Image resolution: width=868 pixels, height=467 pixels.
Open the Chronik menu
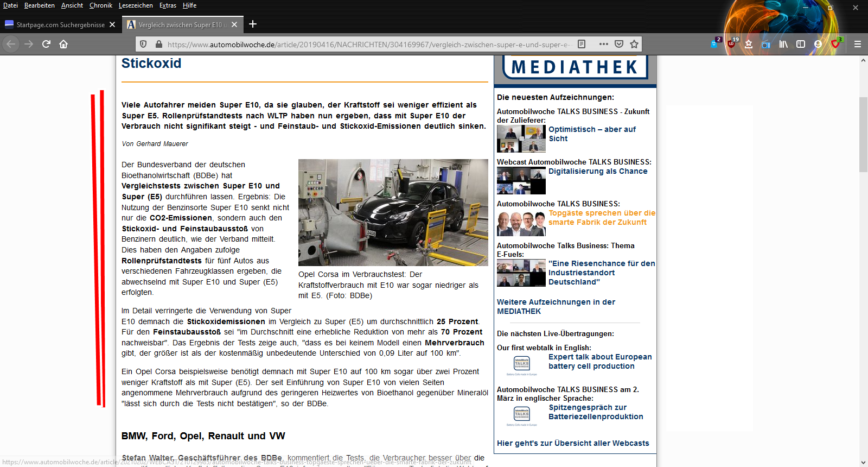click(100, 5)
